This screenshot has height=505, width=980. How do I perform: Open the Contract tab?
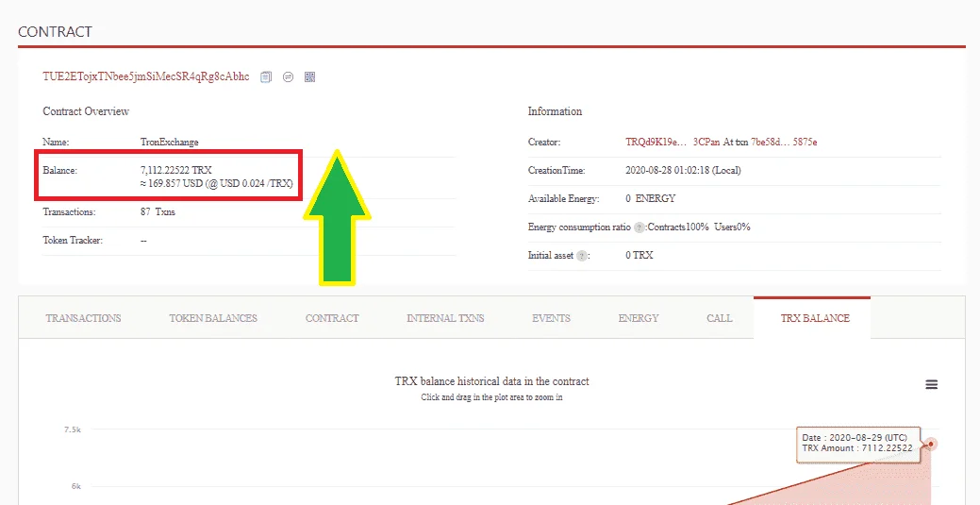pos(332,318)
